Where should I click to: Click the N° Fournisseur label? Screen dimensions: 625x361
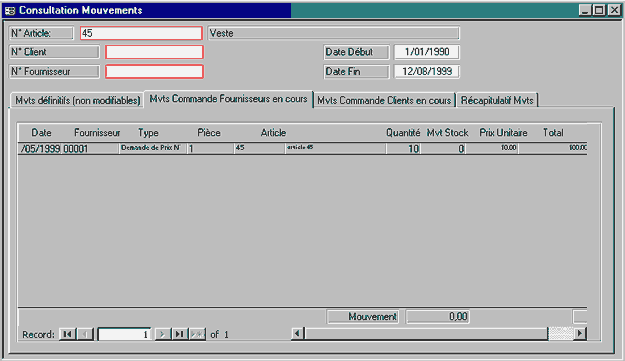pyautogui.click(x=54, y=71)
